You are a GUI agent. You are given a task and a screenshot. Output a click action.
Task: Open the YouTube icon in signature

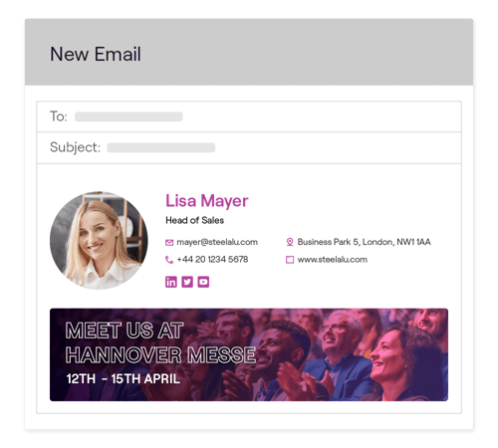coord(203,282)
